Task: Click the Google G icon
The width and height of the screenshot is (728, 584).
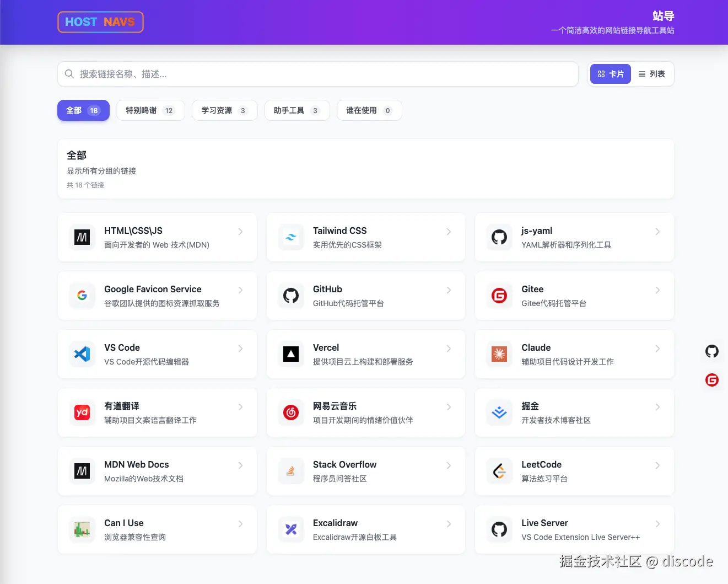Action: (82, 296)
